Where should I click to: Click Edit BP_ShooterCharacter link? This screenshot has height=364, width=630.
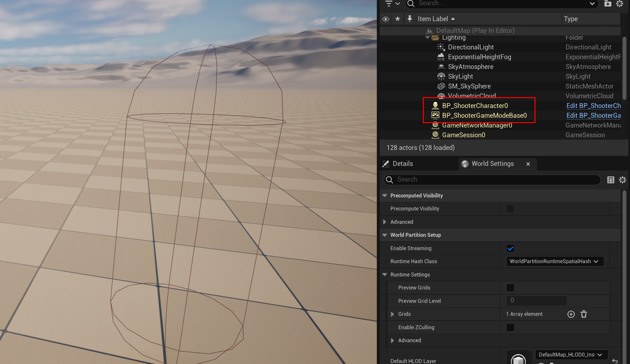coord(593,106)
